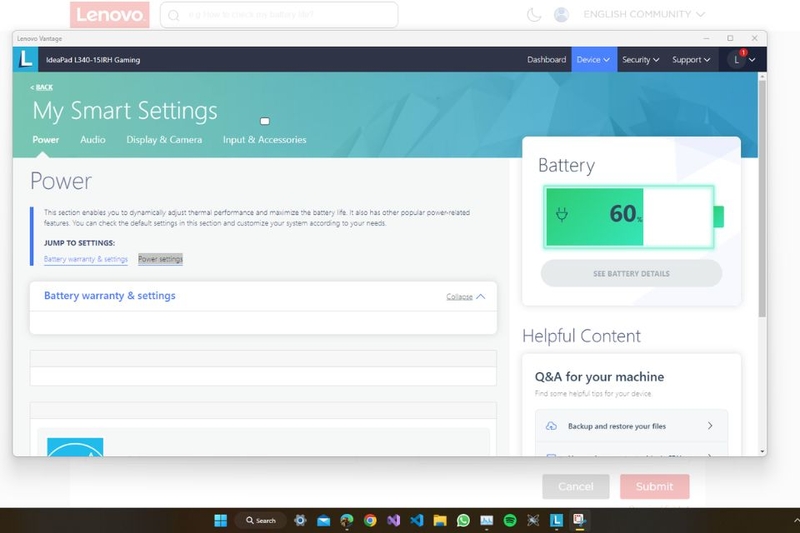Click the backup cloud icon in Helpful Content
This screenshot has width=800, height=533.
click(x=551, y=426)
